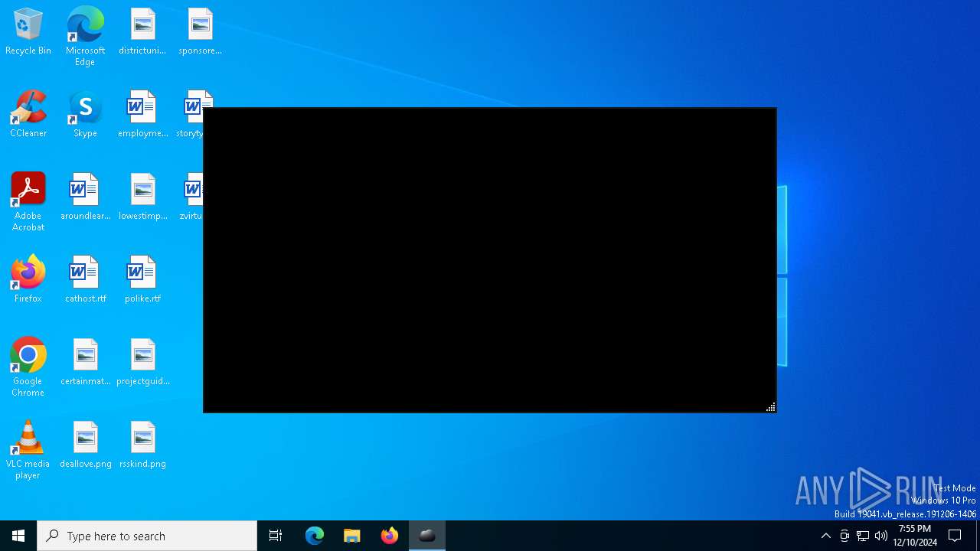Open CCleaner desktop shortcut
Image resolution: width=980 pixels, height=551 pixels.
(28, 114)
